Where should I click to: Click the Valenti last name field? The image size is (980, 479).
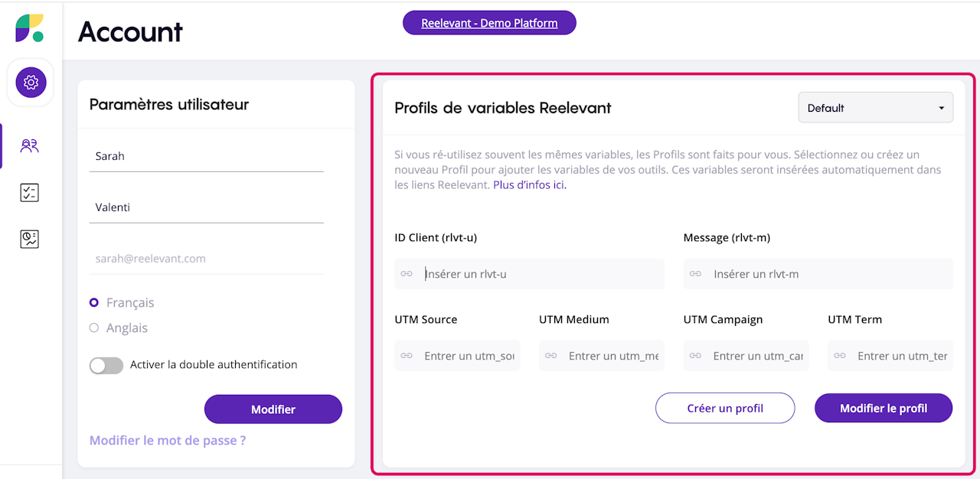point(206,207)
